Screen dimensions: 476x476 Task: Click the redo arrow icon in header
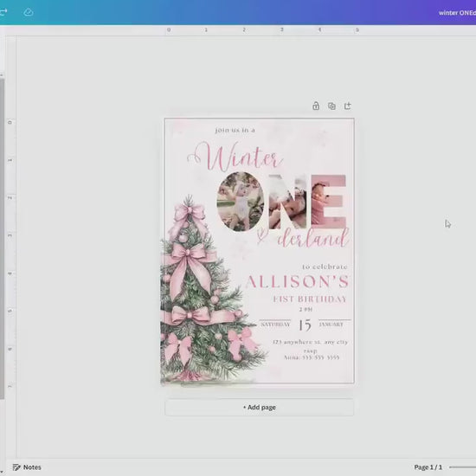pyautogui.click(x=3, y=12)
